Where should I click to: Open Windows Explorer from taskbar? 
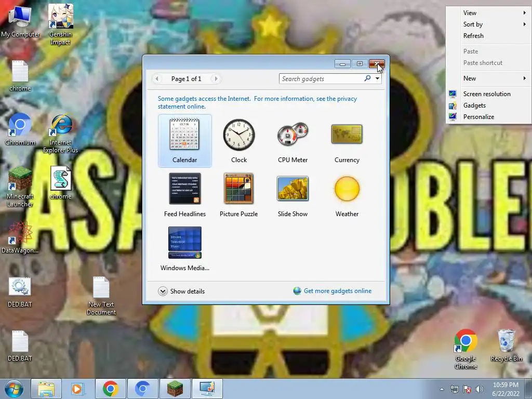pyautogui.click(x=46, y=389)
